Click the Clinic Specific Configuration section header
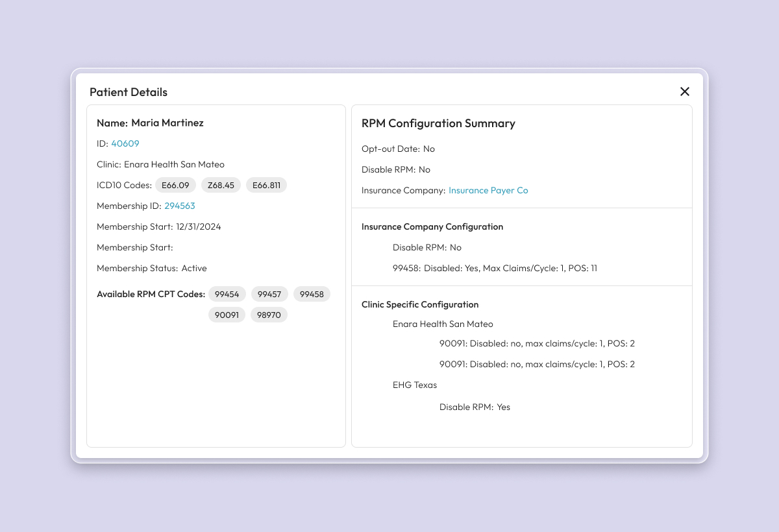 (420, 304)
